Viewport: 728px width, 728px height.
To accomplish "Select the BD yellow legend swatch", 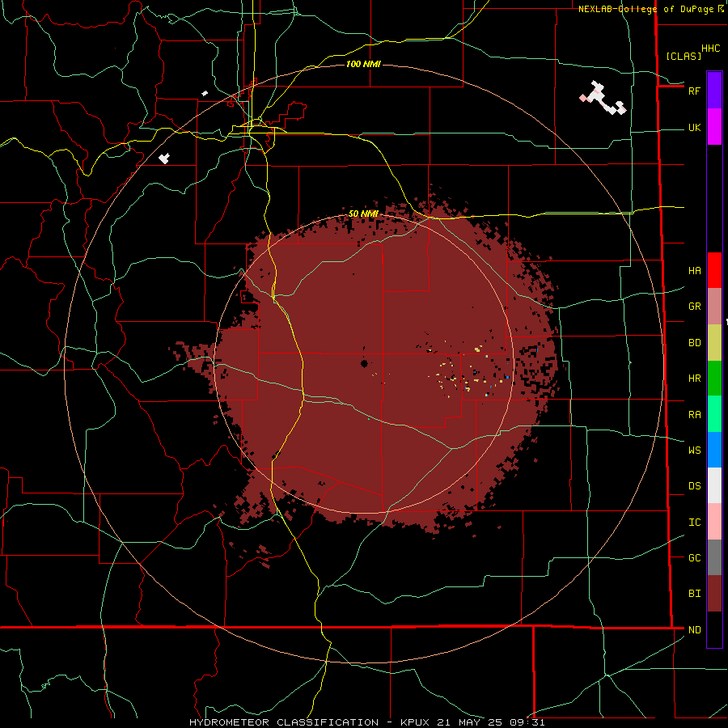I will click(x=714, y=343).
